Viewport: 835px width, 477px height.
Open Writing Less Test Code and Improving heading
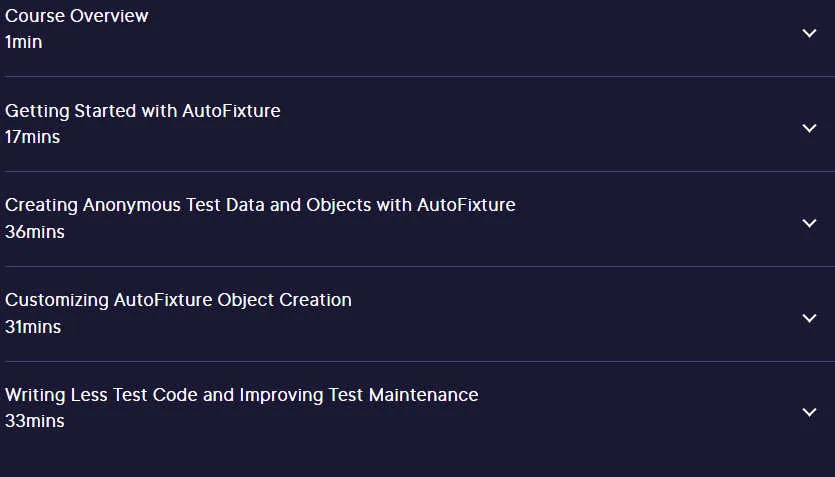tap(242, 394)
